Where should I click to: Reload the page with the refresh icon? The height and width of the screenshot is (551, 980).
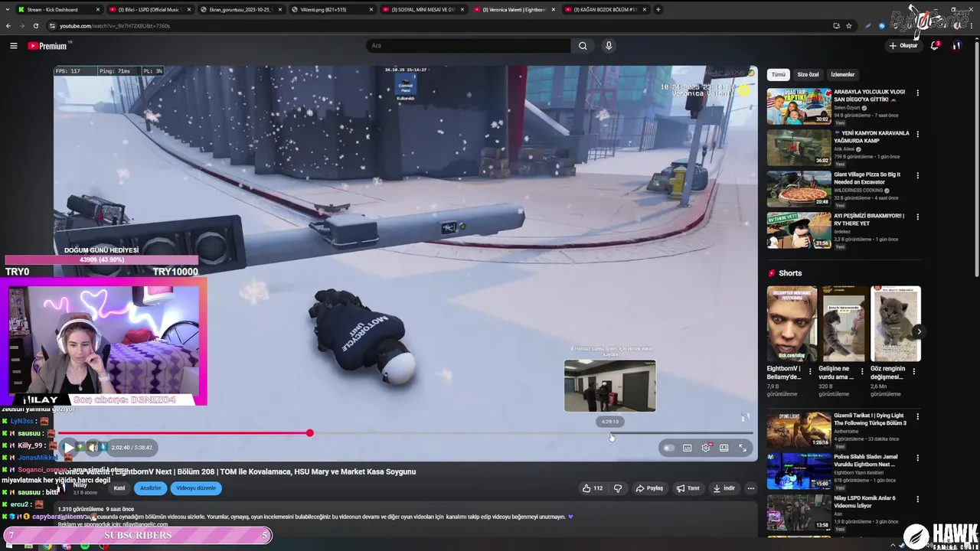pyautogui.click(x=36, y=26)
